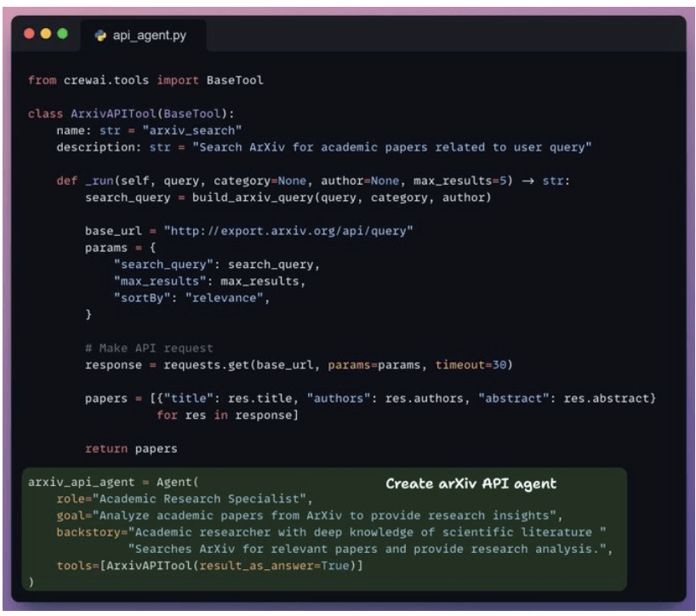Click the "return papers" line
Image resolution: width=696 pixels, height=616 pixels.
click(x=131, y=448)
